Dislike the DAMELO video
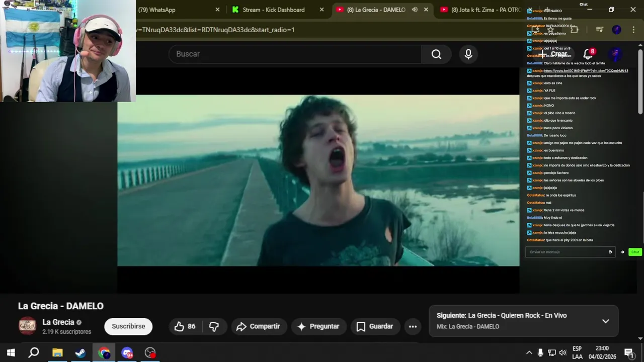644x362 pixels. point(214,326)
